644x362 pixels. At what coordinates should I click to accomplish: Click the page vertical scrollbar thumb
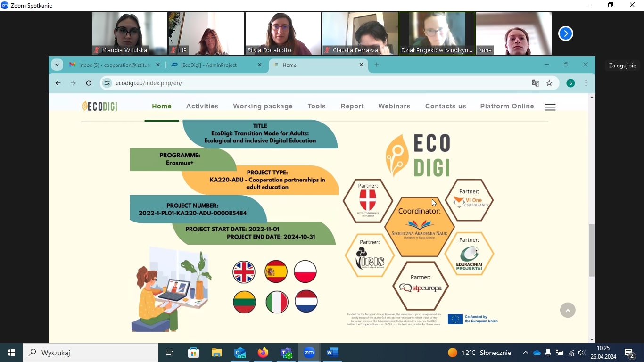592,250
